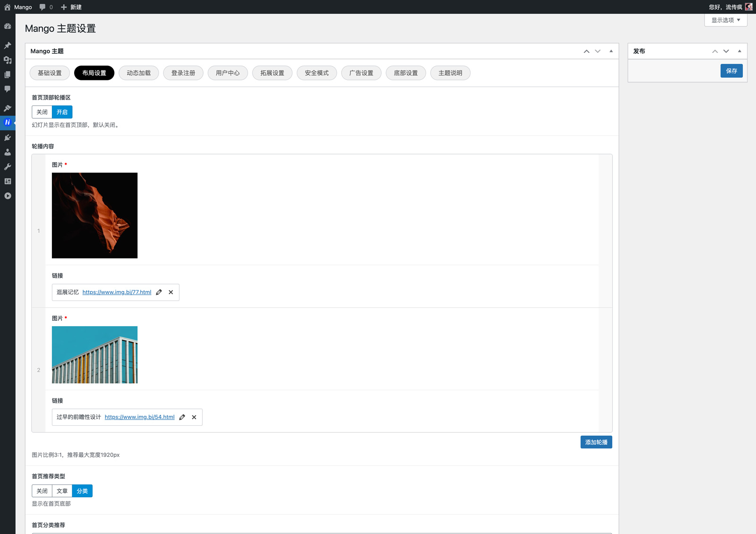756x534 pixels.
Task: Select carousel row number 1 handle
Action: tap(39, 231)
